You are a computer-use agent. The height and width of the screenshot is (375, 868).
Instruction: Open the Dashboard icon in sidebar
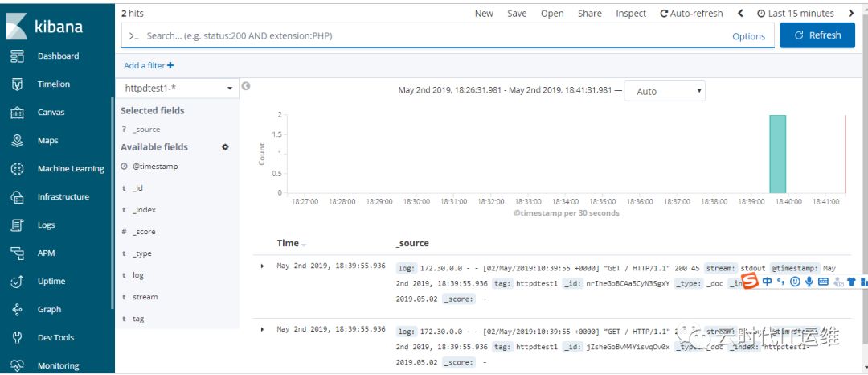(17, 56)
